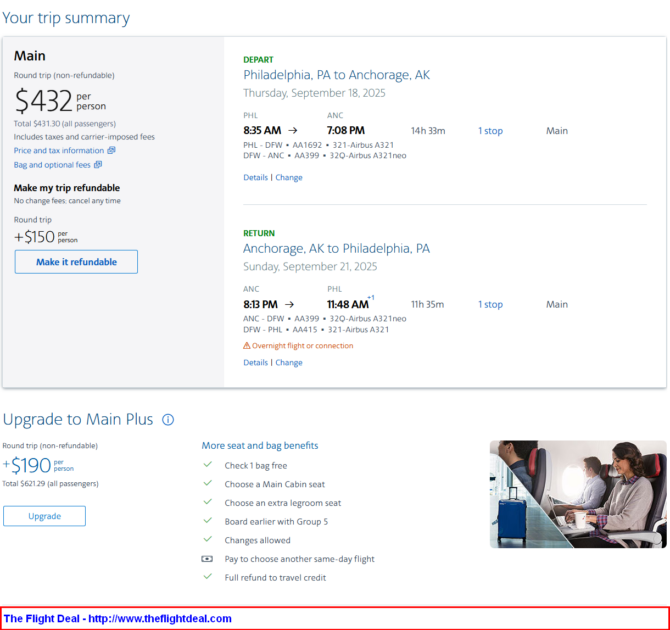Click the checkmark beside 'Board earlier with Group 5'
This screenshot has height=630, width=670.
tap(208, 521)
